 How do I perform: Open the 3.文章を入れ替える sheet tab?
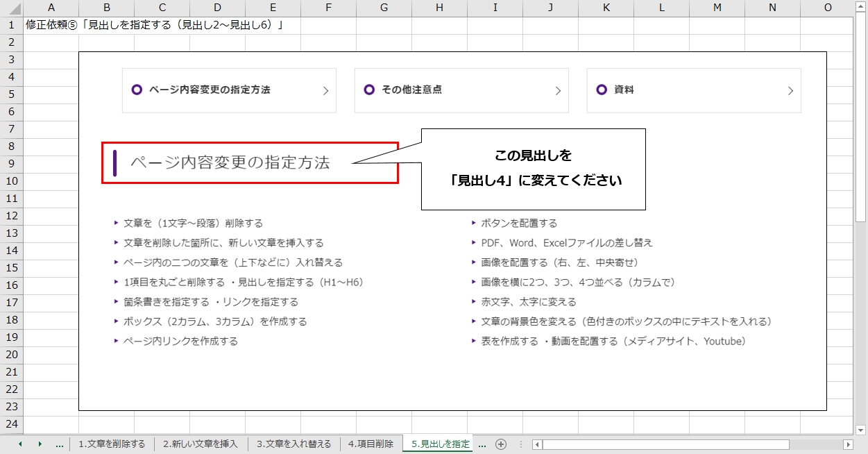294,444
